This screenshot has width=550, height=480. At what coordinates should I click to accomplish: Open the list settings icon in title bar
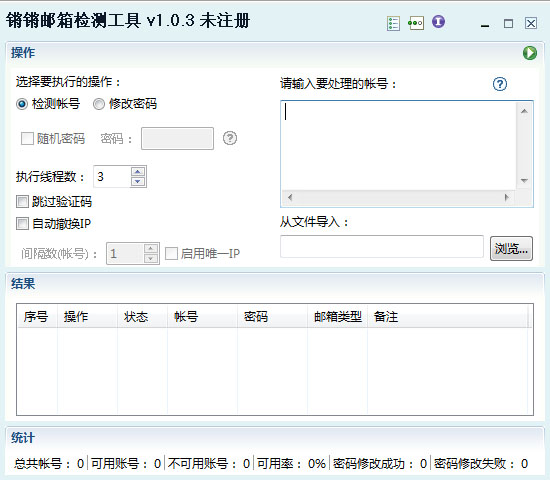[393, 24]
